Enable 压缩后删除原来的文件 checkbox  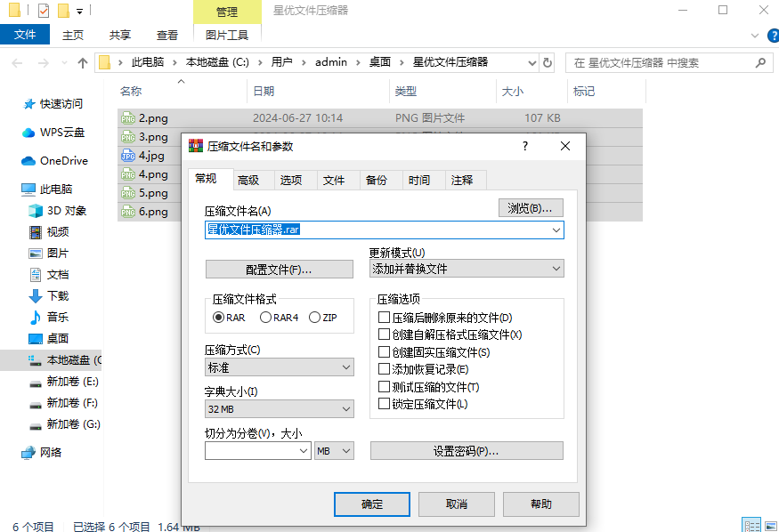tap(384, 317)
